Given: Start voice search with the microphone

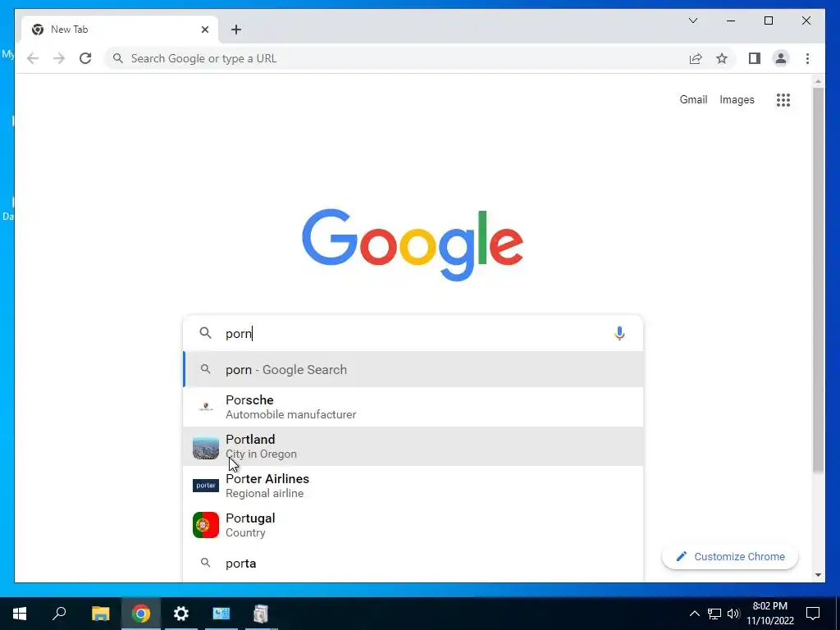Looking at the screenshot, I should pyautogui.click(x=619, y=333).
